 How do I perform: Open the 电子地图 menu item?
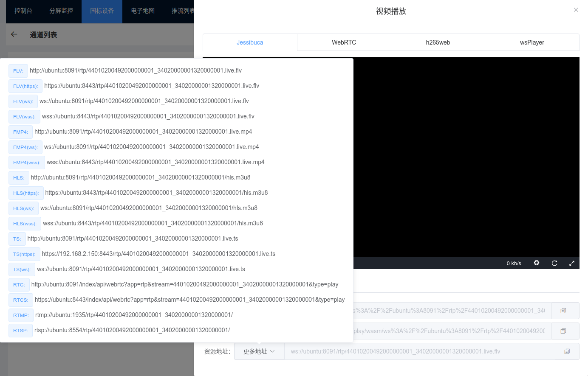coord(142,11)
